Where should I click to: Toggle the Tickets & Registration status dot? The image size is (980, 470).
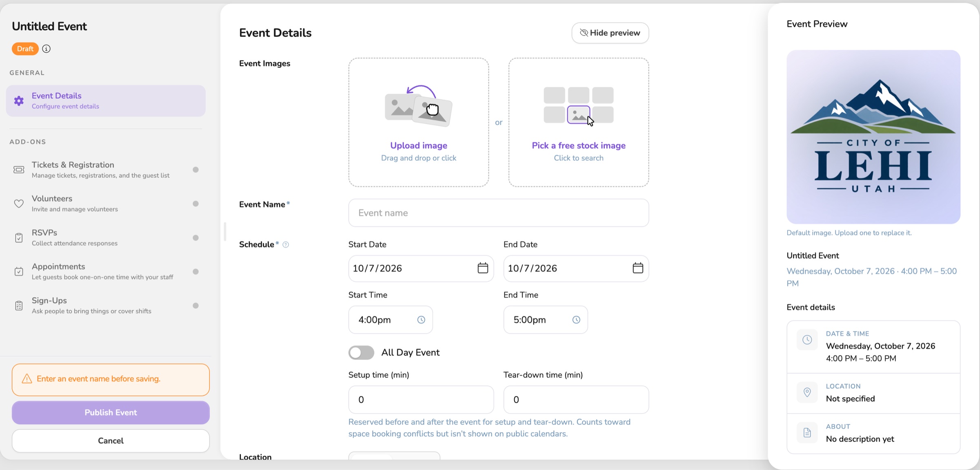click(x=196, y=170)
